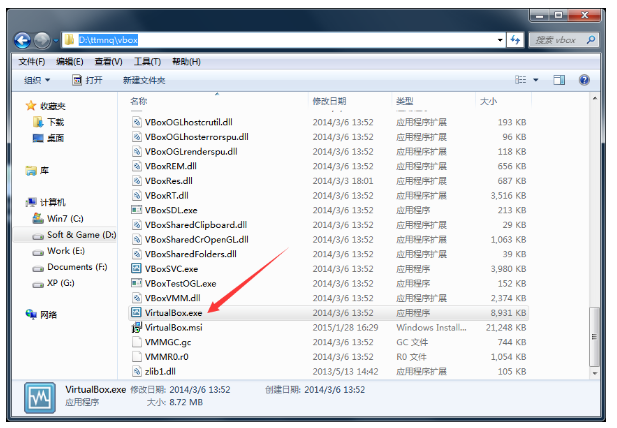
Task: Click the Windows Install... type cell
Action: 431,327
